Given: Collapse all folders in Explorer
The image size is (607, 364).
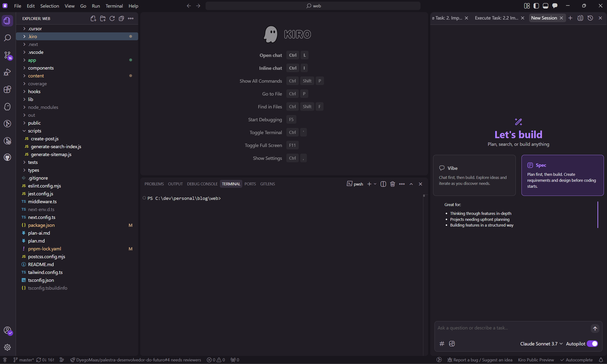Looking at the screenshot, I should 121,18.
